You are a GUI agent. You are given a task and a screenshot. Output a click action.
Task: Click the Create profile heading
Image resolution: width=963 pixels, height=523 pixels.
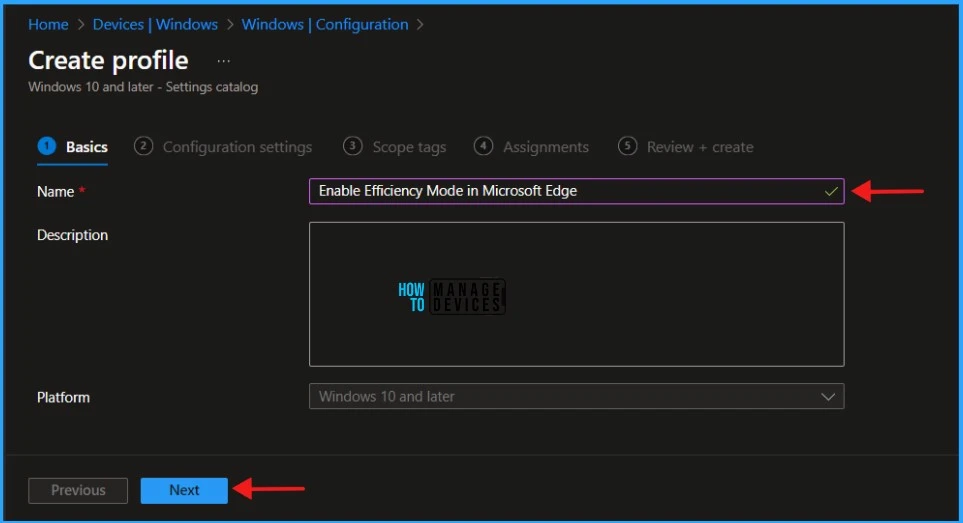109,60
